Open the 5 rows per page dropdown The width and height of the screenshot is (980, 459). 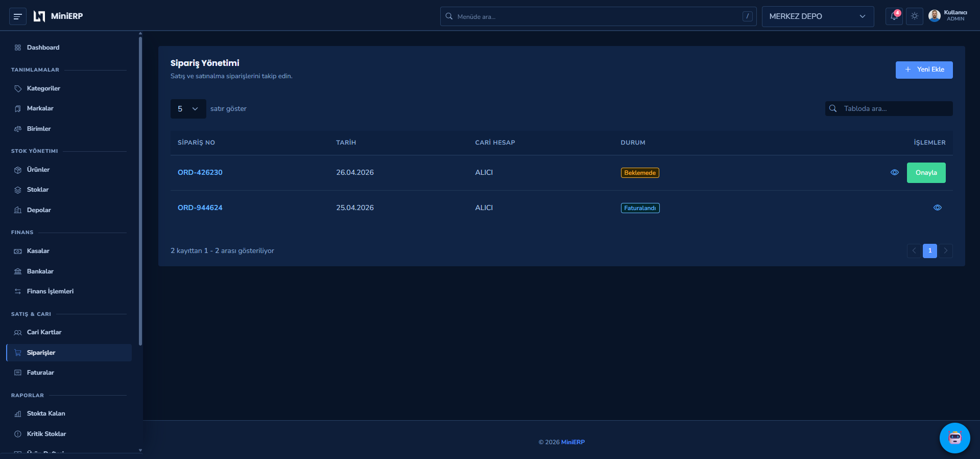pos(188,109)
